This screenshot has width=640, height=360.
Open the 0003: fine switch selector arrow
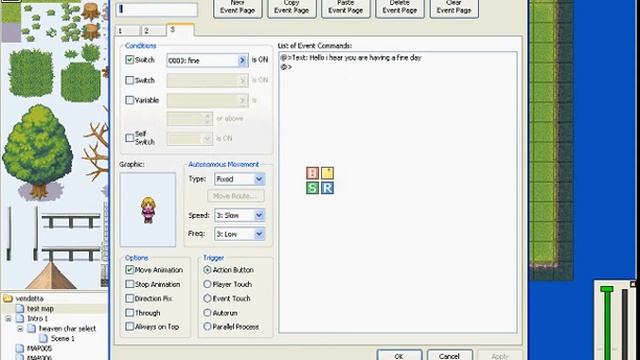pos(242,60)
